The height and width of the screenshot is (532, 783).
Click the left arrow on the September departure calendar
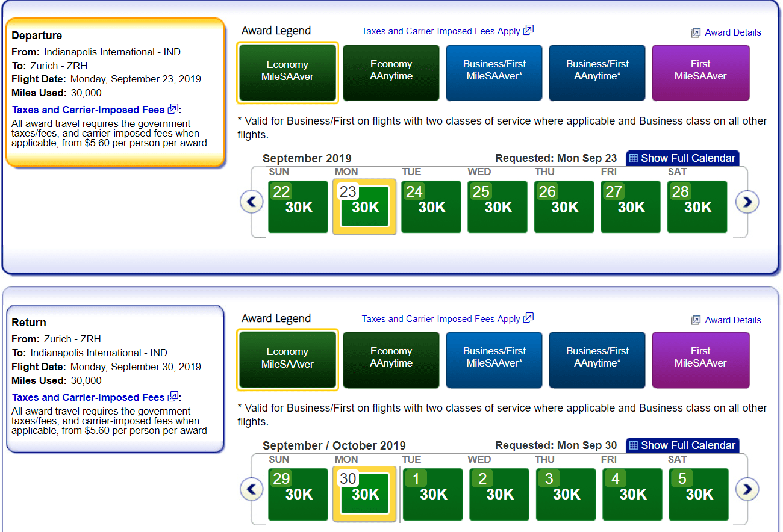coord(251,202)
